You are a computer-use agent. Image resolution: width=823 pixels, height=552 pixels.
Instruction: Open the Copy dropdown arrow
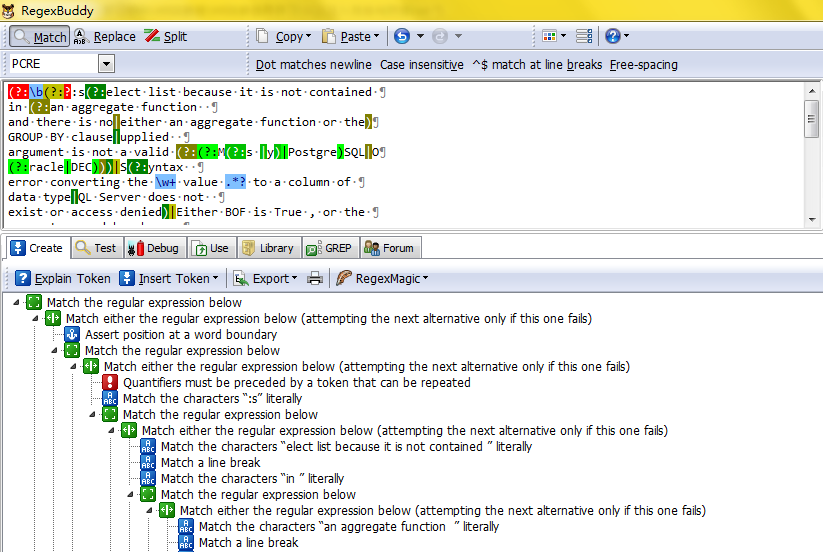[309, 36]
